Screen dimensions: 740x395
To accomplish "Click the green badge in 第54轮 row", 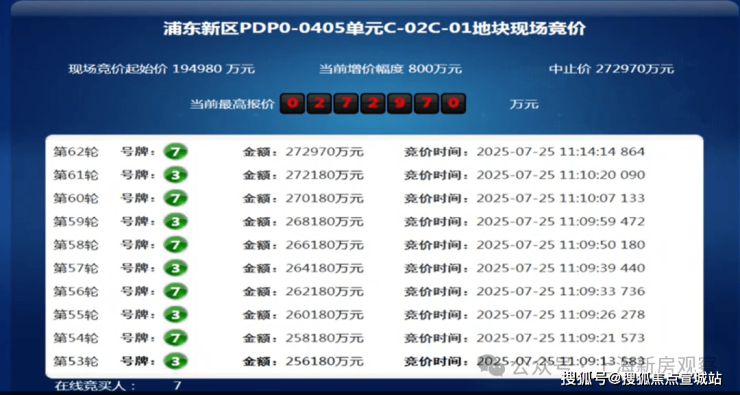I will tap(176, 338).
